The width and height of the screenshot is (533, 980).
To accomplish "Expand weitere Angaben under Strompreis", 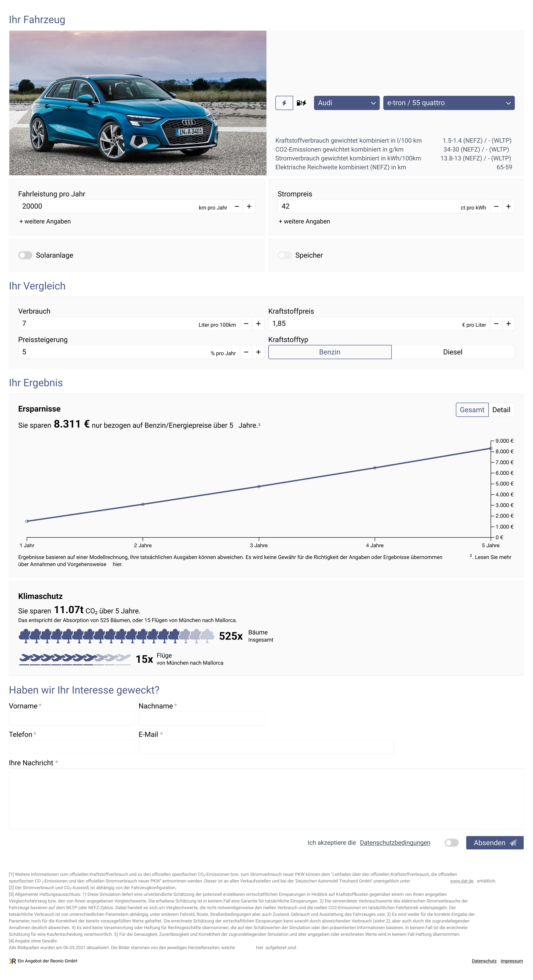I will coord(304,221).
